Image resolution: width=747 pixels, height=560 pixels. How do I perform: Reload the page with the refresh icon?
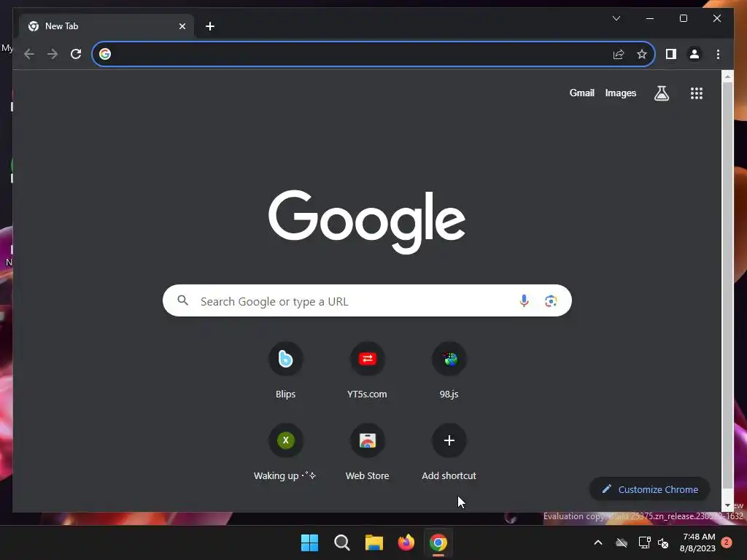(x=76, y=54)
